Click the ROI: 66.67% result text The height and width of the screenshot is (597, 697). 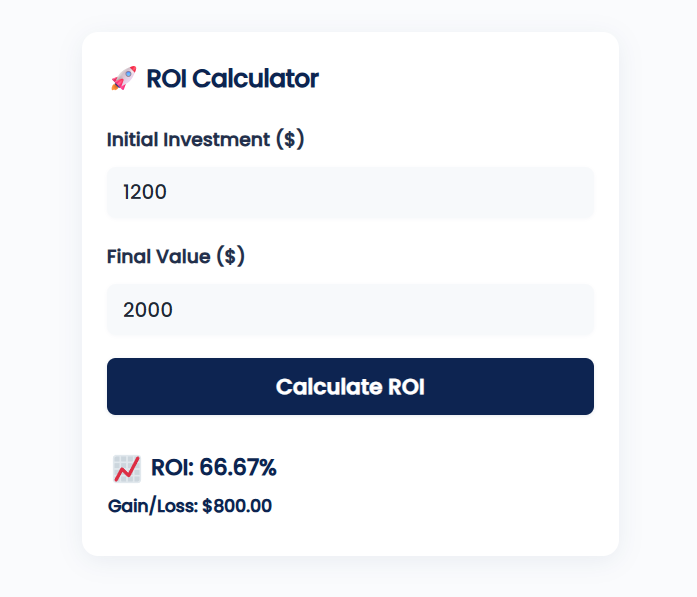point(213,468)
